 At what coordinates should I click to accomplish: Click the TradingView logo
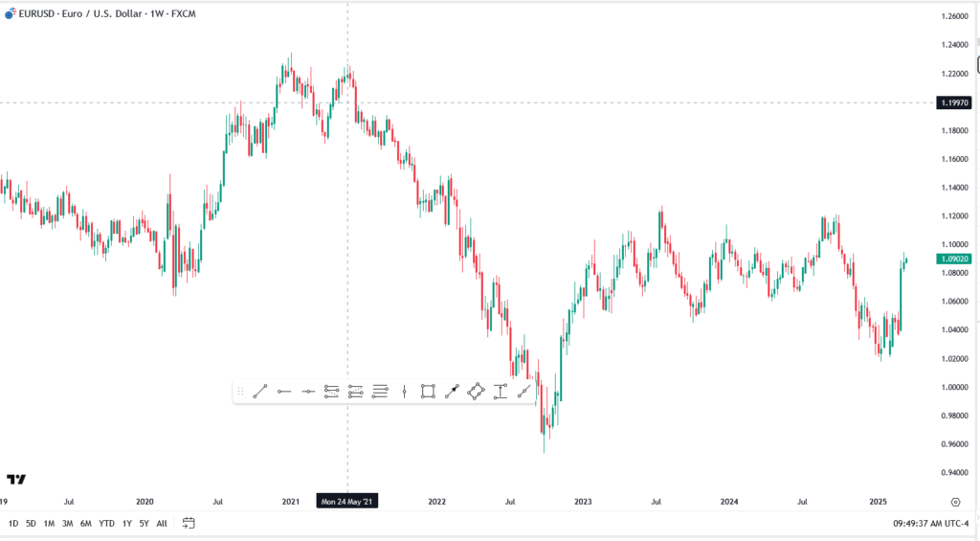coord(16,479)
